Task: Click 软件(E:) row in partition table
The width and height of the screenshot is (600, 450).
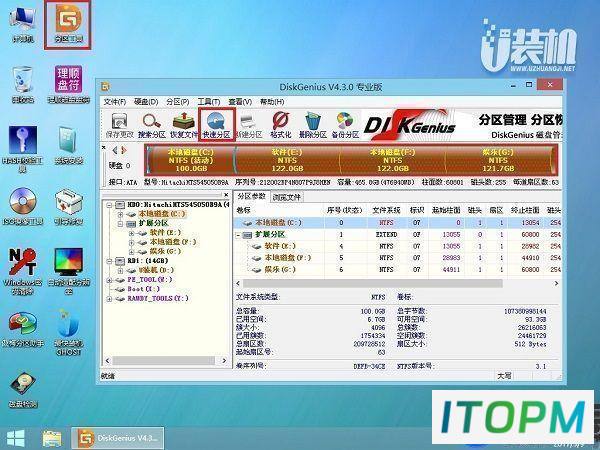Action: (397, 246)
